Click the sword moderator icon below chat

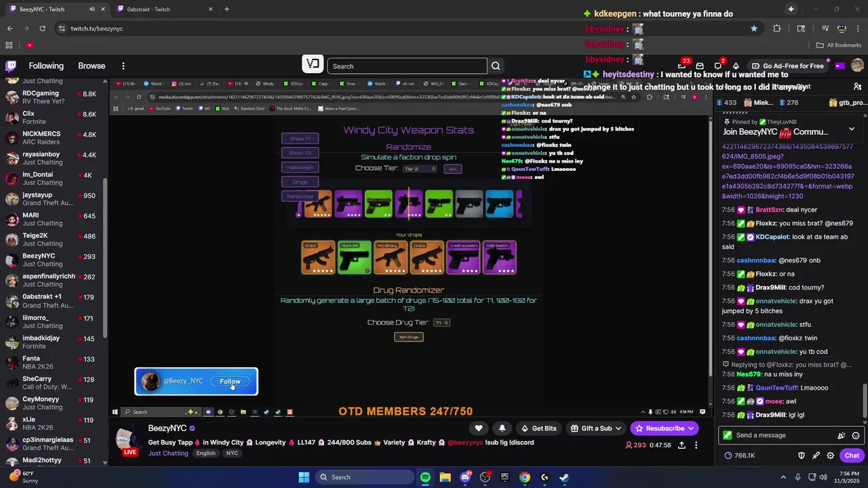point(816,455)
